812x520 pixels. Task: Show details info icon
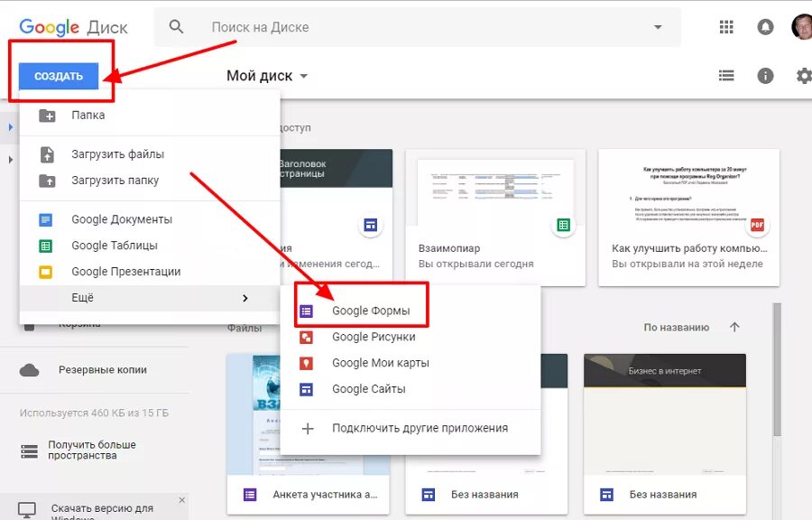click(765, 76)
